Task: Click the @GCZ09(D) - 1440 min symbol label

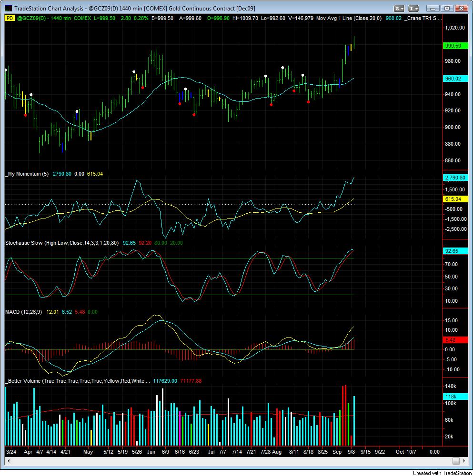Action: 44,18
